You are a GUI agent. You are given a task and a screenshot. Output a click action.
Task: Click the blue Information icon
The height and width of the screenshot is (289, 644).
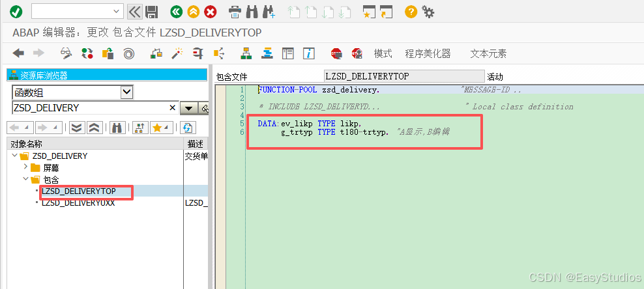[x=309, y=53]
